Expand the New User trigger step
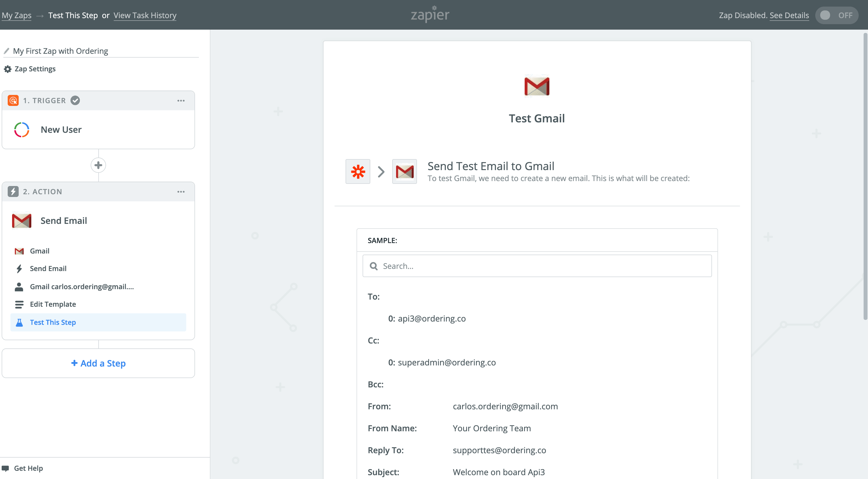This screenshot has width=868, height=479. [61, 129]
